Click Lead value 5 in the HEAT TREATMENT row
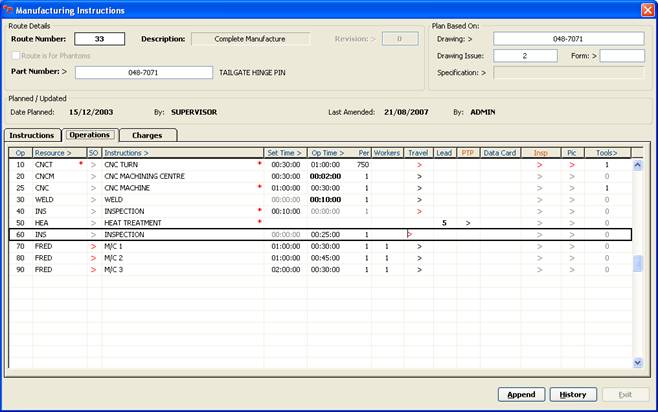Image resolution: width=658 pixels, height=412 pixels. [444, 223]
